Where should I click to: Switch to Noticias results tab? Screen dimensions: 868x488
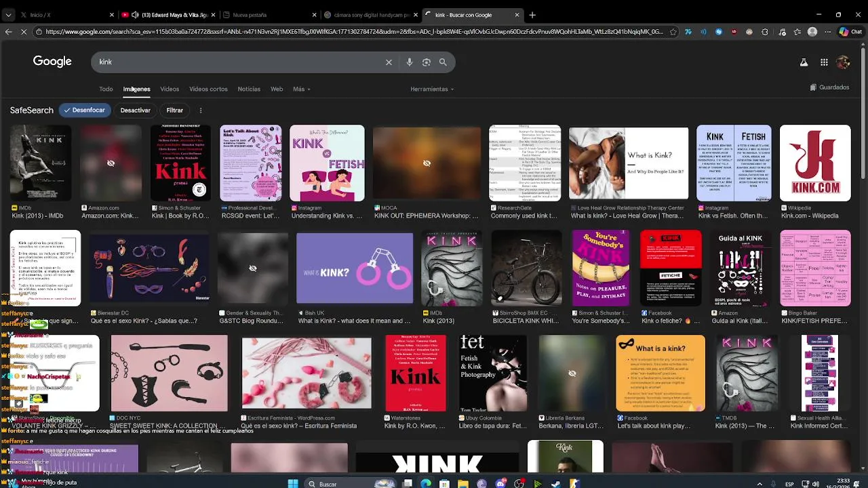pyautogui.click(x=249, y=89)
